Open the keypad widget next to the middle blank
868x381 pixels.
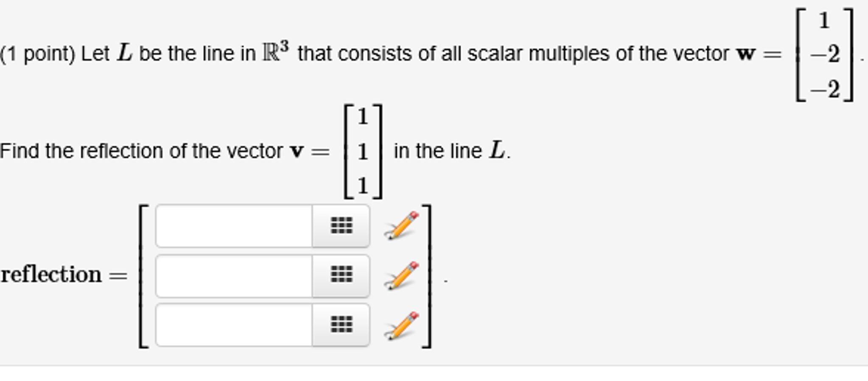(343, 275)
